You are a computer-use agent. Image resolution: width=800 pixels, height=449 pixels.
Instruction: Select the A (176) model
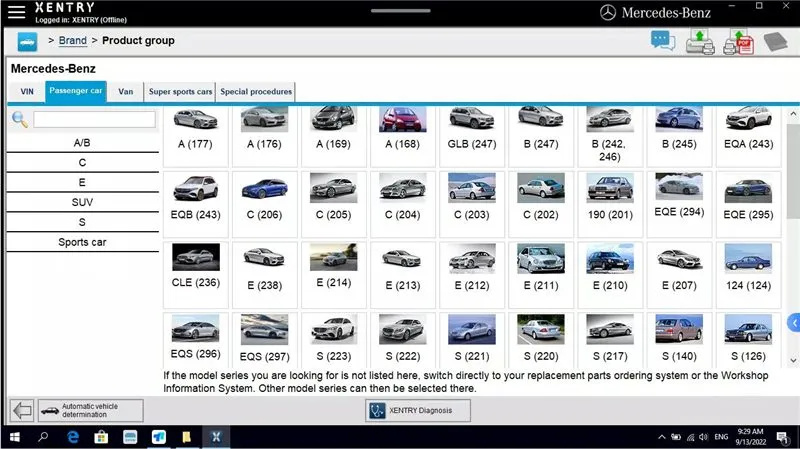coord(264,136)
